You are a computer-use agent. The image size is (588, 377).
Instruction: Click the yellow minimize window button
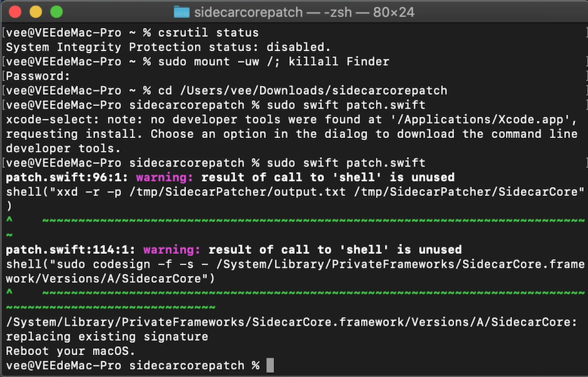36,12
